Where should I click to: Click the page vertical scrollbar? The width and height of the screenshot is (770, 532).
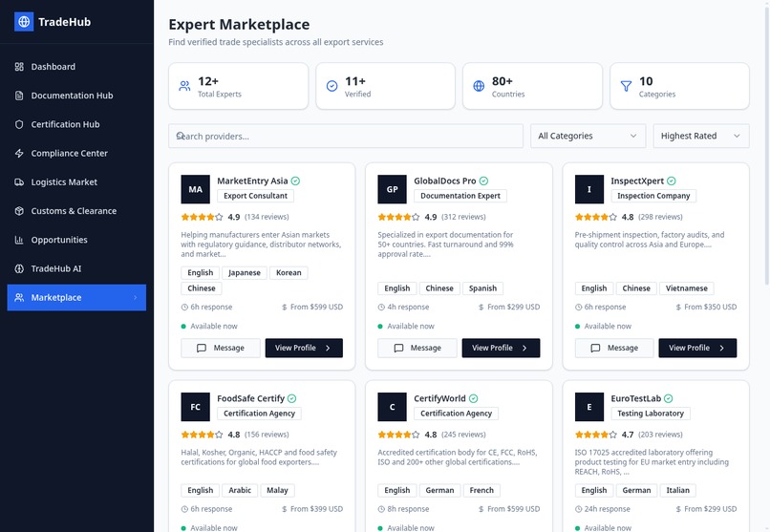pos(766,147)
